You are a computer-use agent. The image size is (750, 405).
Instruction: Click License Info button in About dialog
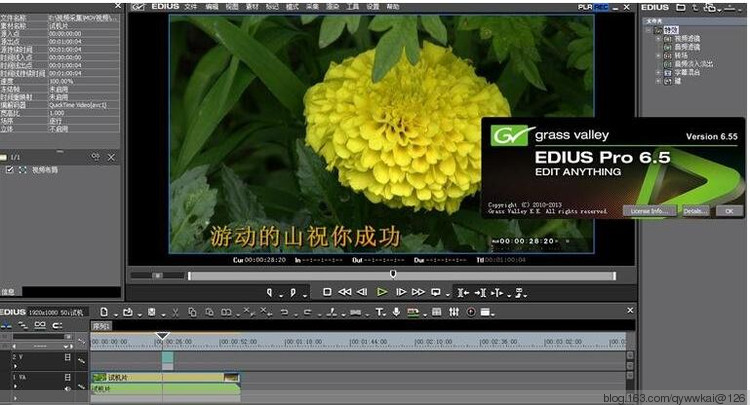650,211
